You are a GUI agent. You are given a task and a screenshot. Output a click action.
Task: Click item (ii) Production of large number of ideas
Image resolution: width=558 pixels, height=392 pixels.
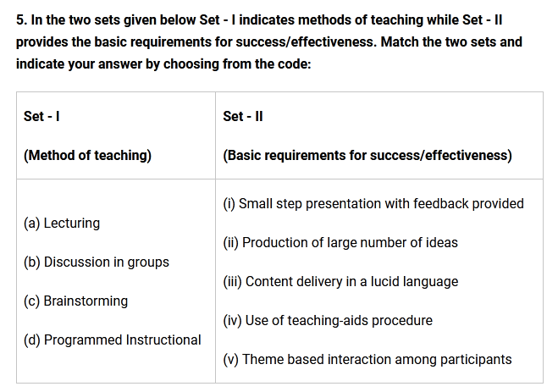(340, 243)
